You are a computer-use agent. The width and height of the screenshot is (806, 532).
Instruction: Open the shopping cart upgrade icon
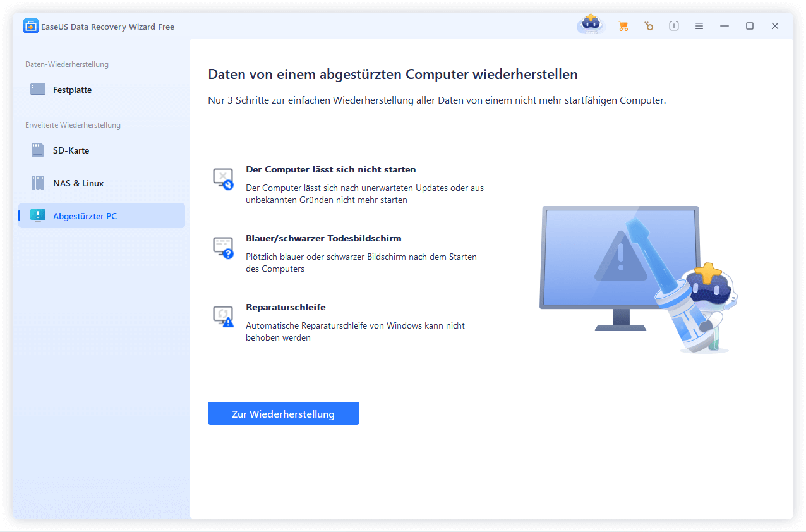(623, 27)
